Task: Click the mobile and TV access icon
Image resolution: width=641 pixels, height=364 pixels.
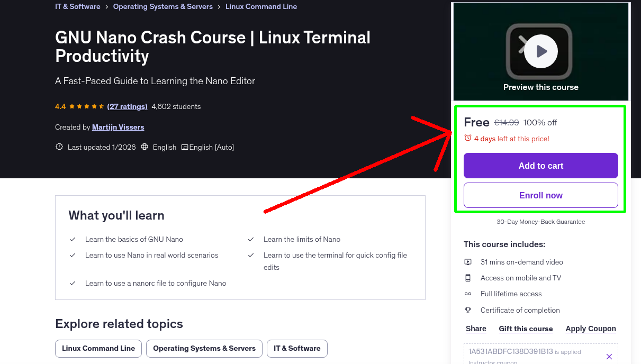Action: click(x=468, y=278)
